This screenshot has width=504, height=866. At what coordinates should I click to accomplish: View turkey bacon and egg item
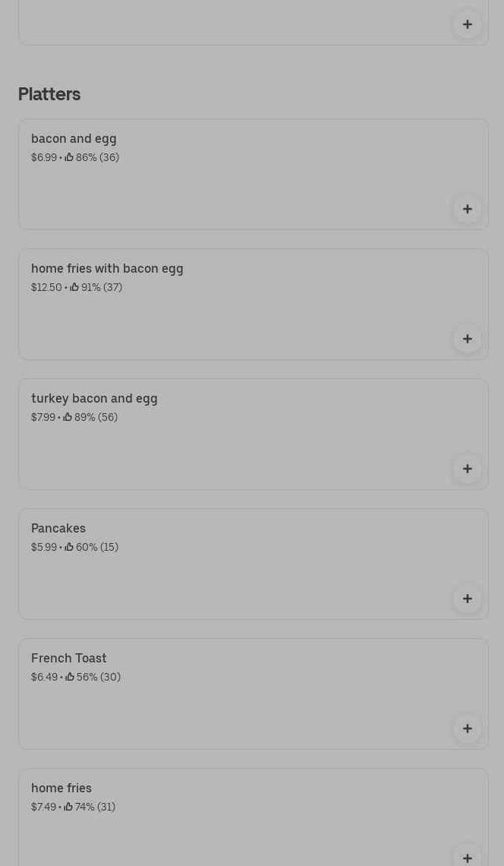click(94, 399)
